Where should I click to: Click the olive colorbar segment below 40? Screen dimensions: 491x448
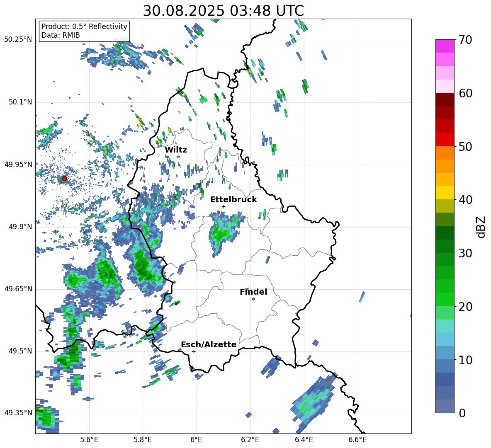pos(445,206)
